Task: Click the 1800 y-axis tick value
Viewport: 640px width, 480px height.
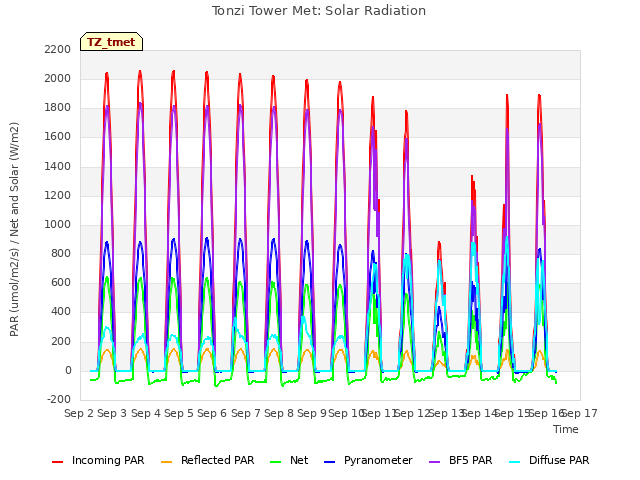Action: (x=58, y=108)
